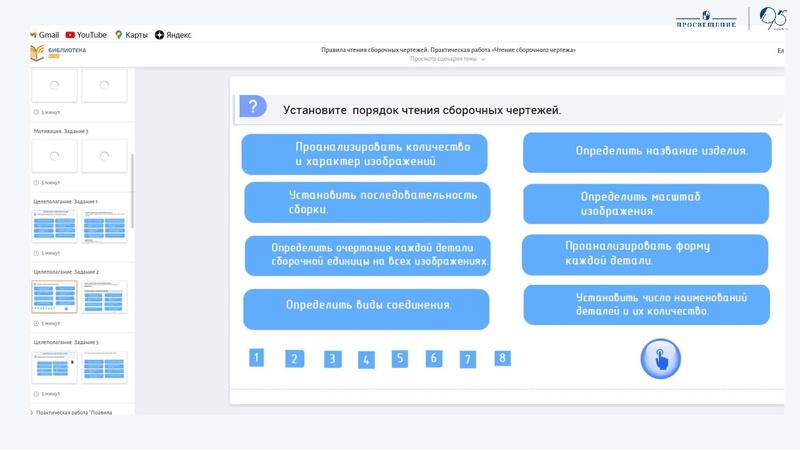Screen dimensions: 800x450
Task: Select 'Проанализировать форму каждой детали' card
Action: click(645, 255)
